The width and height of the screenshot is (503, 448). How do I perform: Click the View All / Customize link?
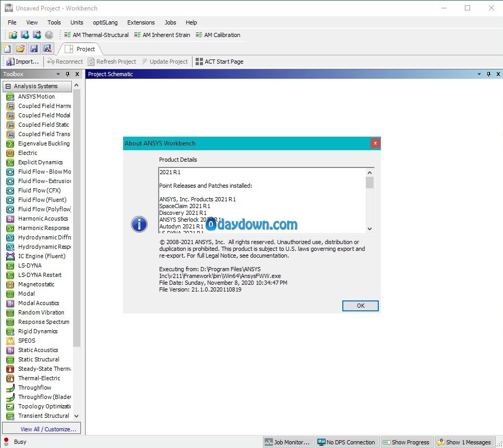48,429
